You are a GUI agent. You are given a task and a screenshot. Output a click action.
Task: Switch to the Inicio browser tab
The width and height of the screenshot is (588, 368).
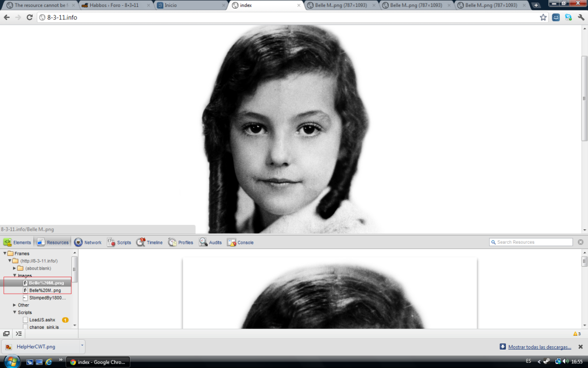coord(188,5)
